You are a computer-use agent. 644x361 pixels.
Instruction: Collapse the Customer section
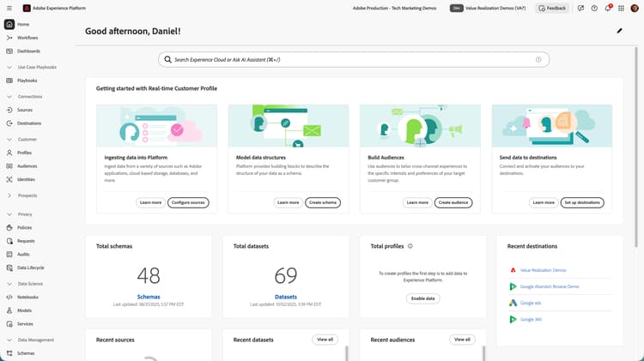point(9,140)
